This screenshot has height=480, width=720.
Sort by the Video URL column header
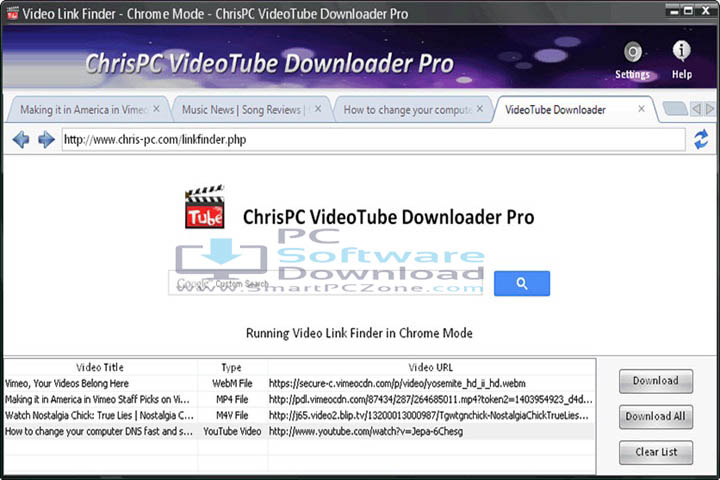point(431,367)
